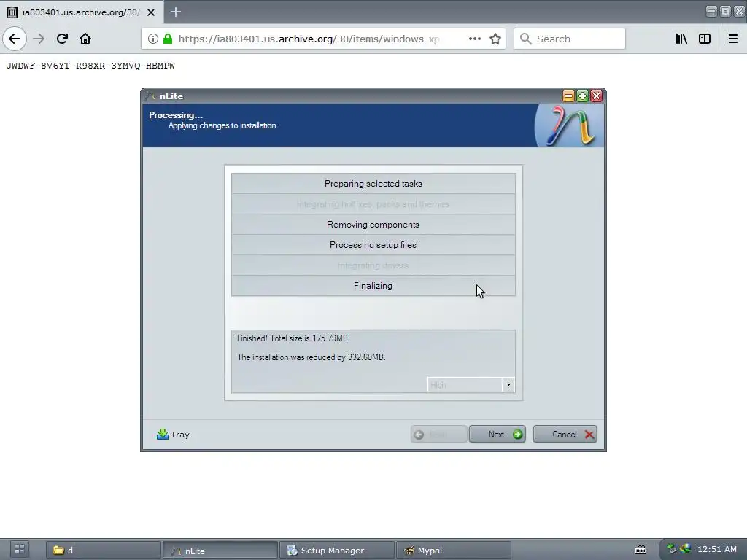The image size is (747, 560).
Task: Click the 12:51 AM clock
Action: coord(717,549)
